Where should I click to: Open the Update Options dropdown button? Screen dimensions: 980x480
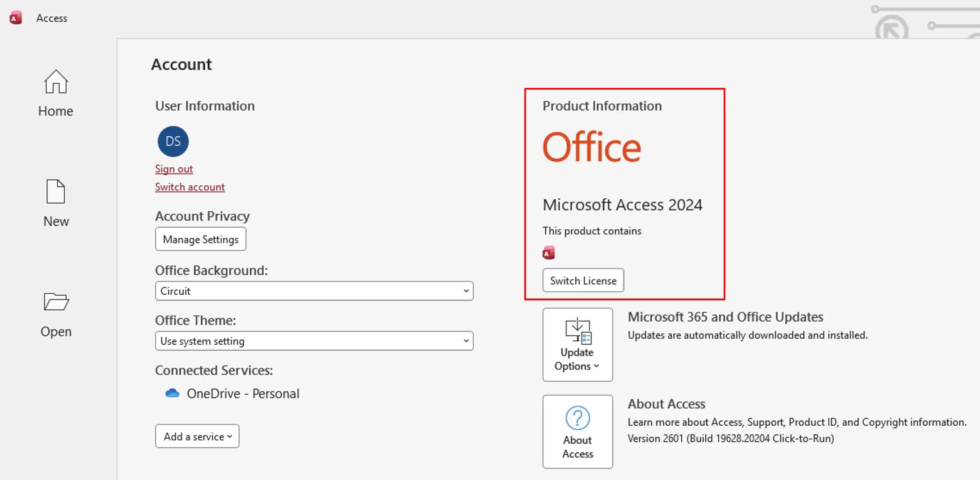point(577,345)
